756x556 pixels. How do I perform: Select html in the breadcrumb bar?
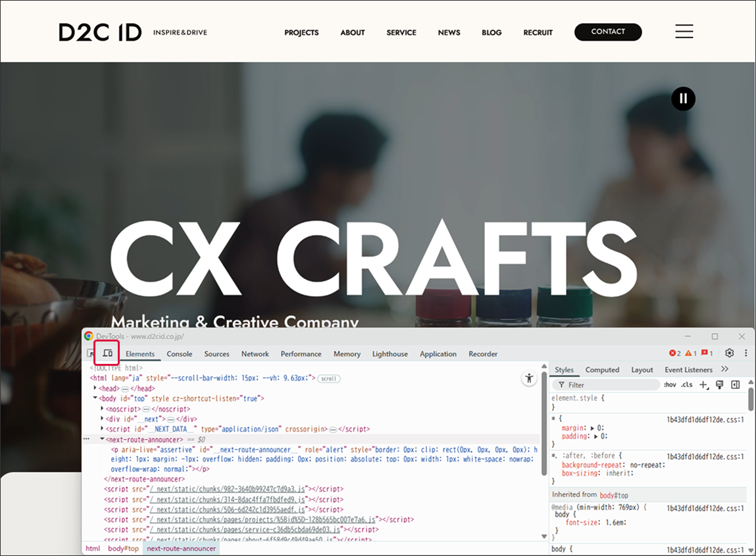(x=93, y=548)
